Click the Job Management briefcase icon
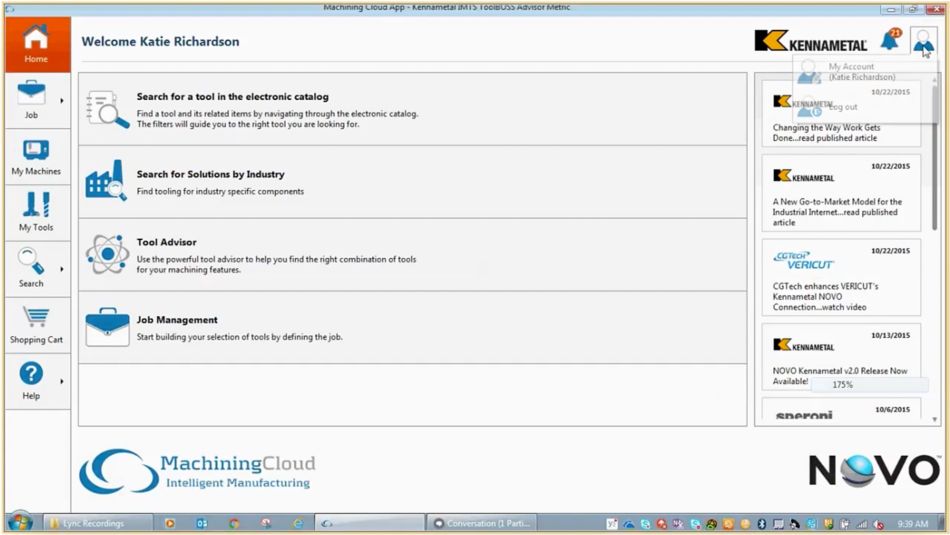The width and height of the screenshot is (950, 535). [106, 327]
